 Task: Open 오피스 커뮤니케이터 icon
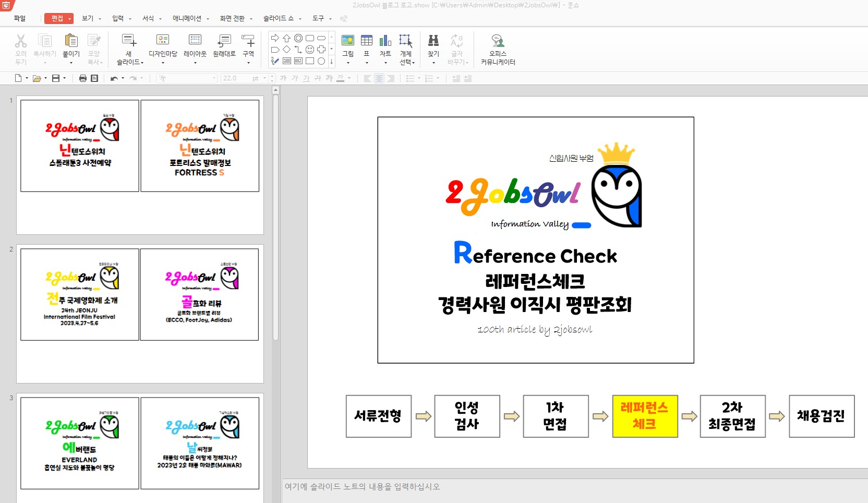point(498,40)
